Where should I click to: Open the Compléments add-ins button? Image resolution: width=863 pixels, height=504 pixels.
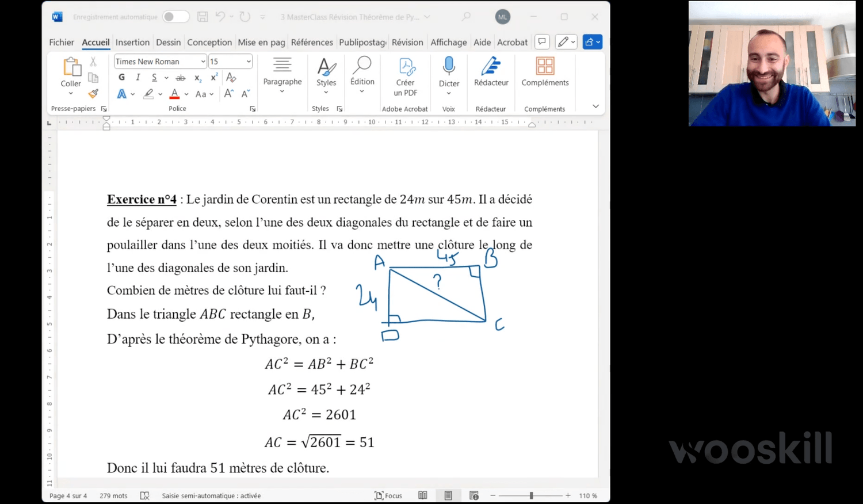coord(545,72)
